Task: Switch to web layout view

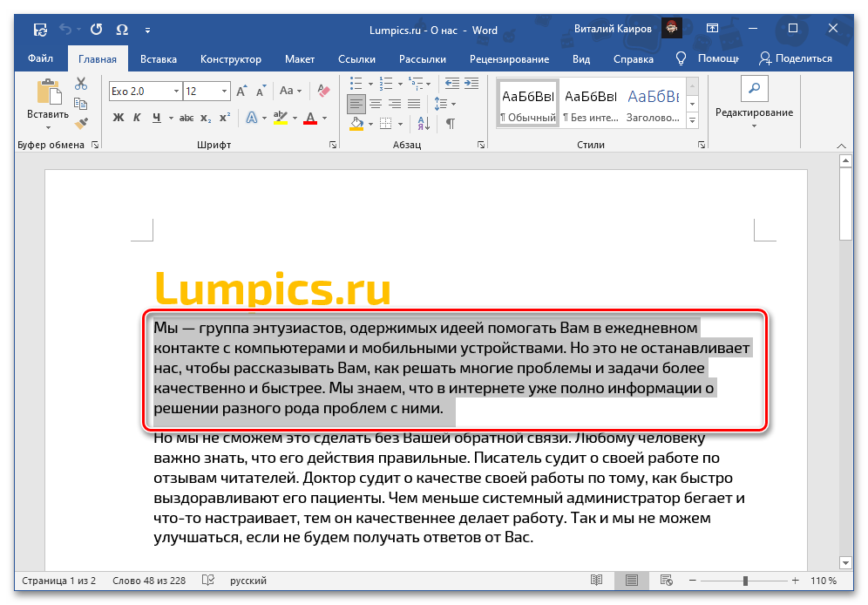Action: pos(667,580)
